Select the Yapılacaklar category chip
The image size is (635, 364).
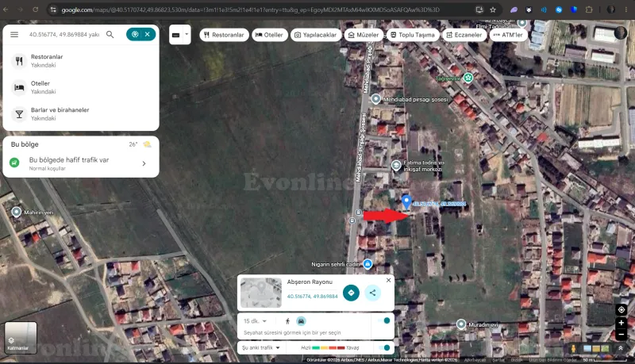315,35
